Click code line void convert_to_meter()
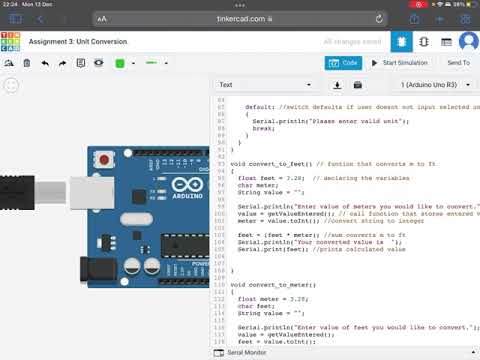Image resolution: width=480 pixels, height=360 pixels. click(x=273, y=285)
